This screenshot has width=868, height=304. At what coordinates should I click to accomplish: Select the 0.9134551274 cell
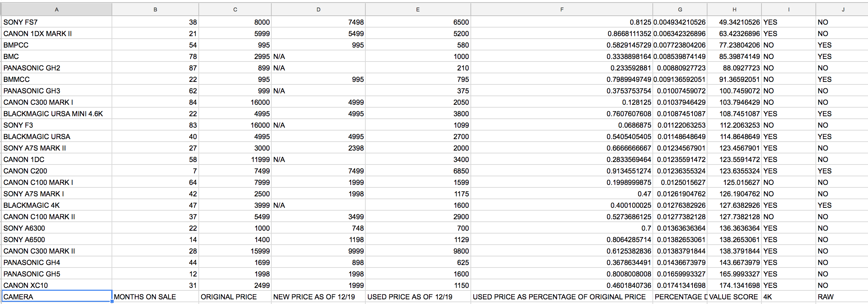pos(562,171)
